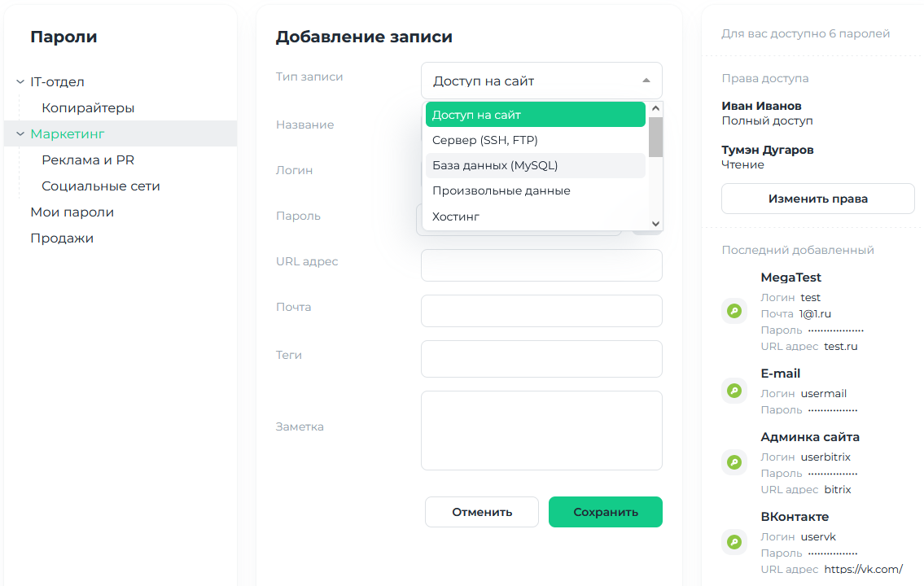924x586 pixels.
Task: Open the Социальные сети folder
Action: click(x=101, y=186)
